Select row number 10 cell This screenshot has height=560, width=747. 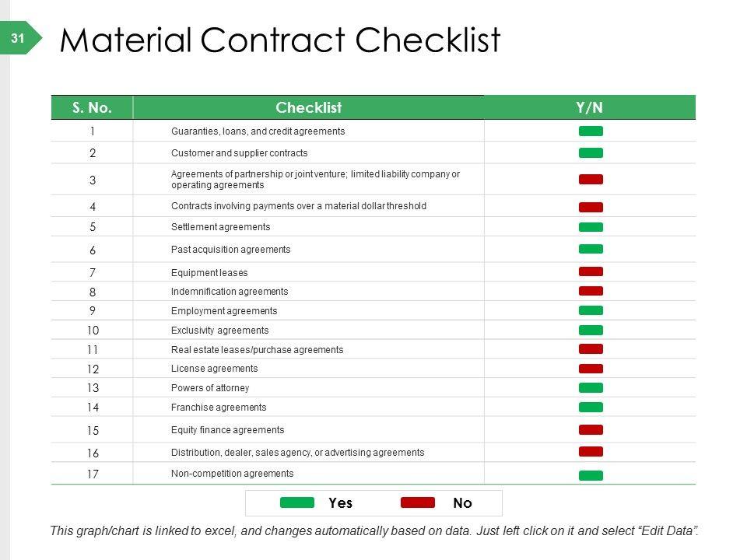click(x=93, y=331)
